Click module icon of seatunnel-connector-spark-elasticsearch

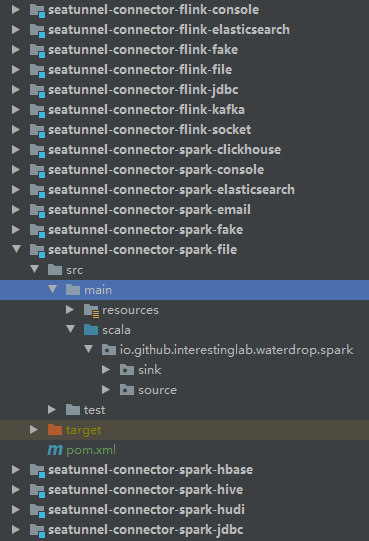37,190
